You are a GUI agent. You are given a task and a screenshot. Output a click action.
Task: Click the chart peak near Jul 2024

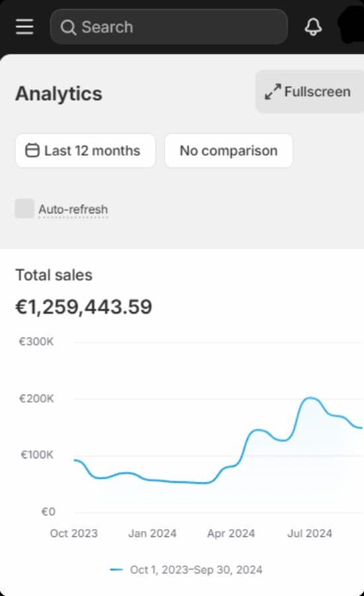[x=311, y=398]
